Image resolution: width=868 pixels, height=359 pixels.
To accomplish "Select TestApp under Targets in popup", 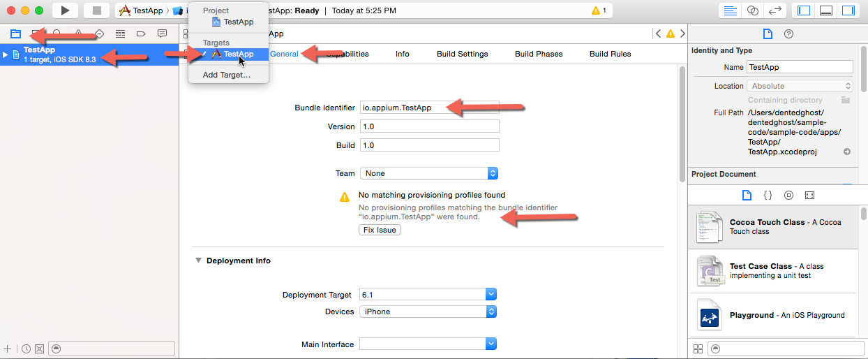I will 228,54.
